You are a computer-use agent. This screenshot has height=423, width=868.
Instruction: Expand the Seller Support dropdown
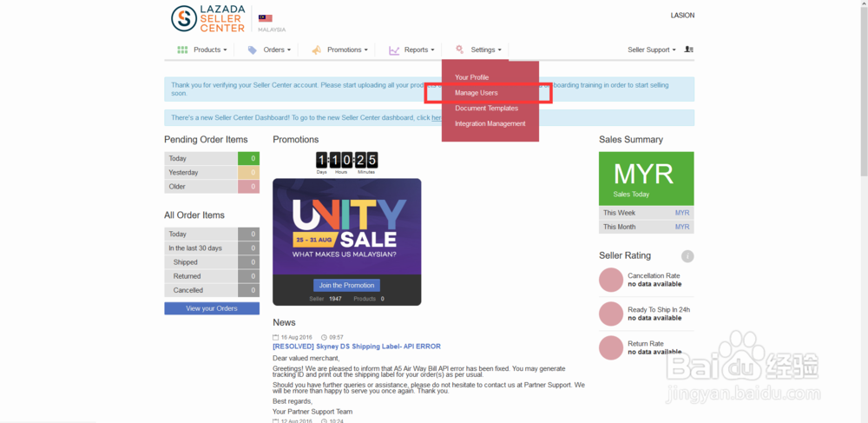click(652, 50)
